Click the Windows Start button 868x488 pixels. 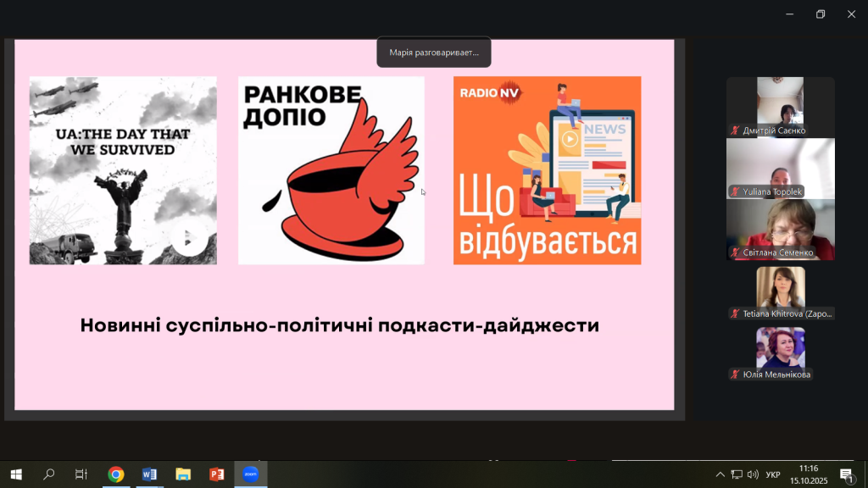15,474
